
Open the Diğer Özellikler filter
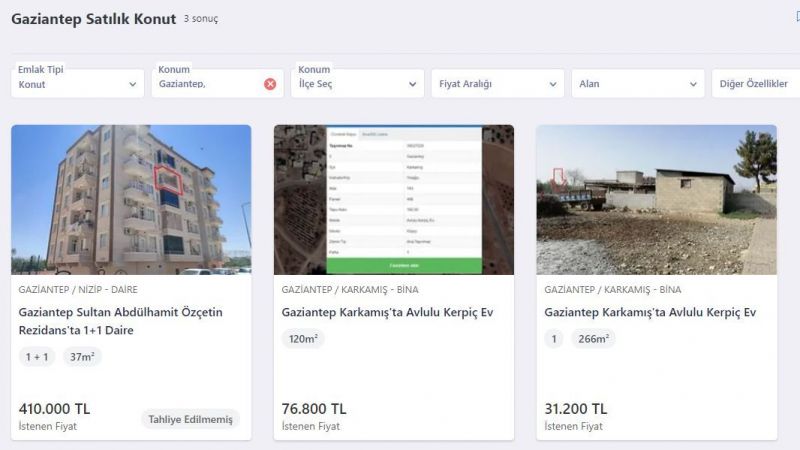756,84
